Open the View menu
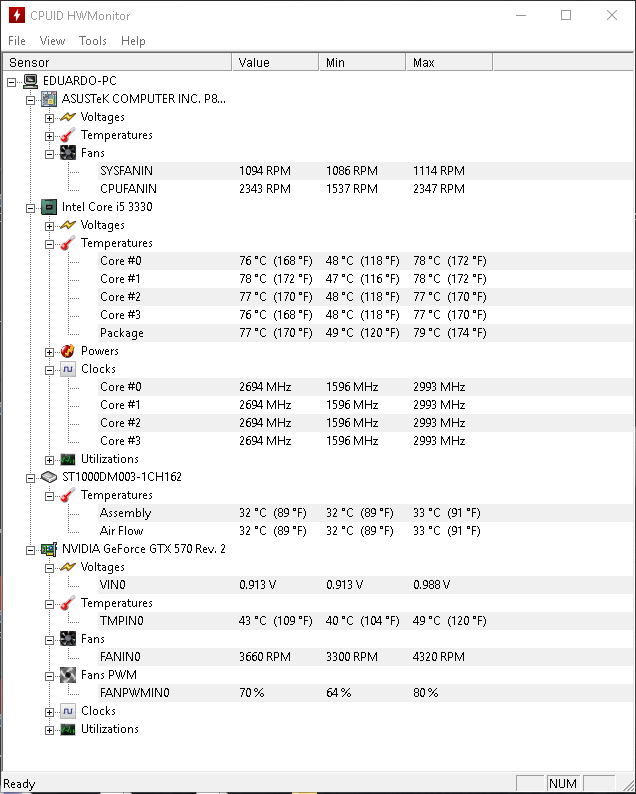This screenshot has height=794, width=636. coord(52,41)
